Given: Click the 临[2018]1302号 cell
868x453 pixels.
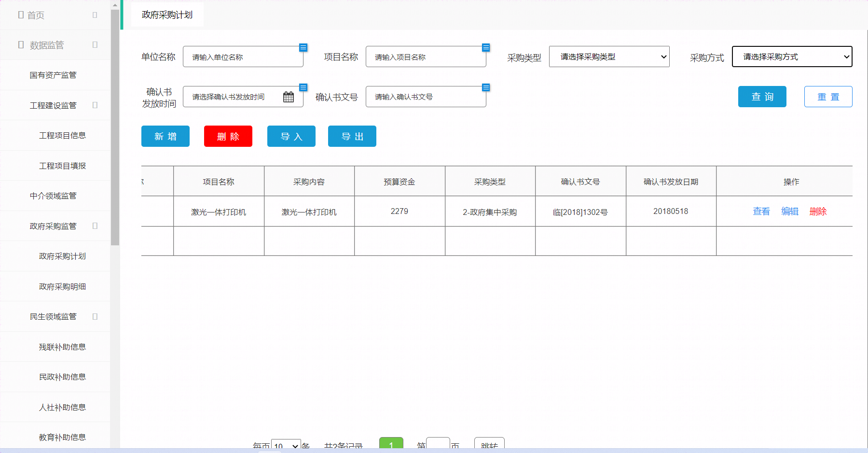Looking at the screenshot, I should (x=580, y=212).
